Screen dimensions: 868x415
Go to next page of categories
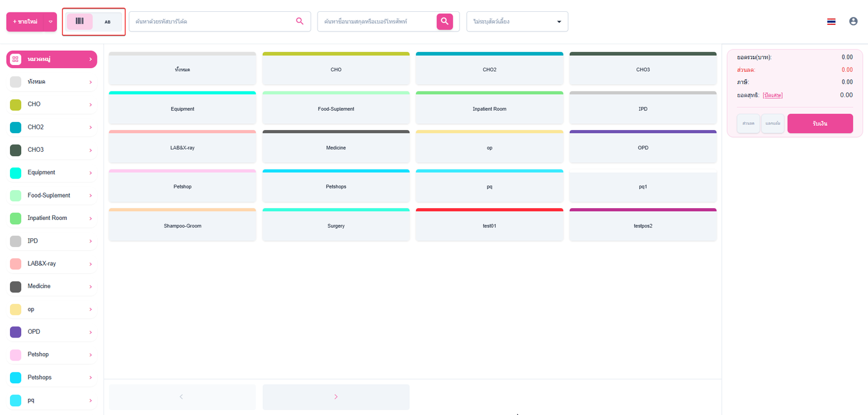(x=336, y=397)
